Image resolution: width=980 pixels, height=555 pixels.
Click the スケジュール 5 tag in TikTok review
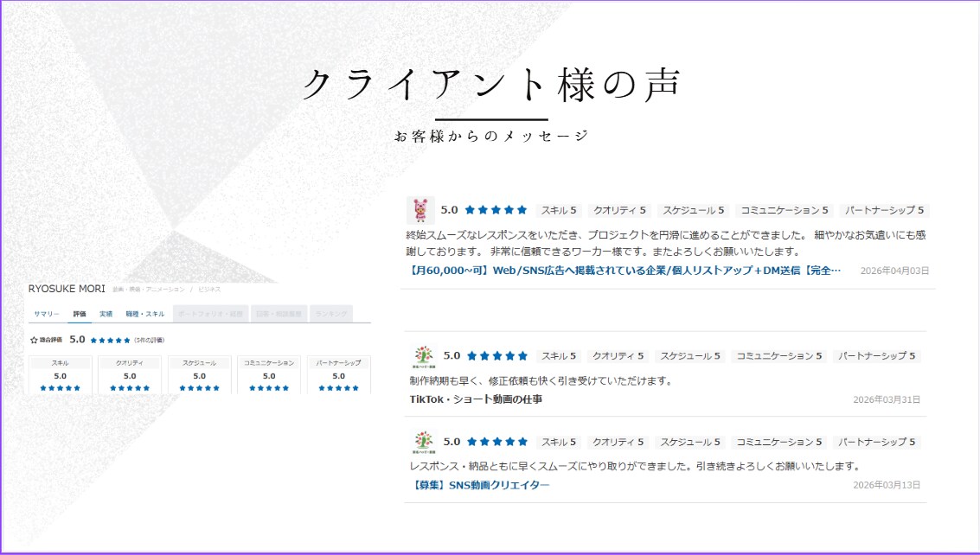tap(690, 356)
